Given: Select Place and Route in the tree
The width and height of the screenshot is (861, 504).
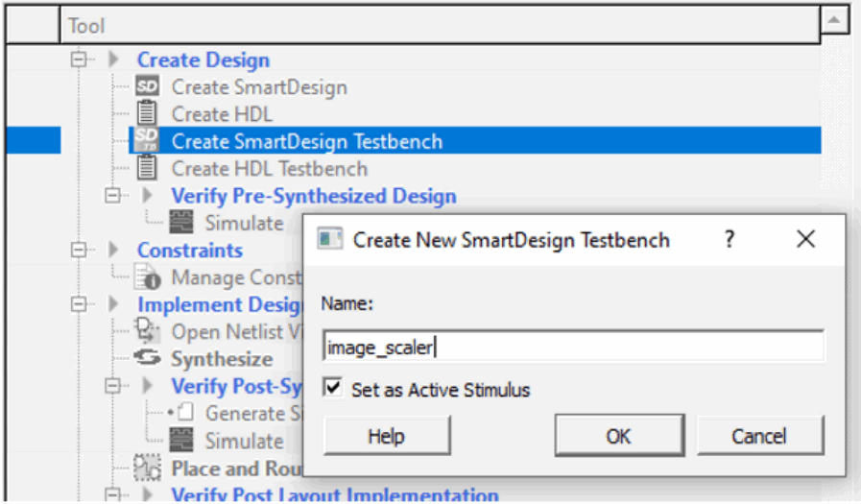Looking at the screenshot, I should tap(237, 468).
